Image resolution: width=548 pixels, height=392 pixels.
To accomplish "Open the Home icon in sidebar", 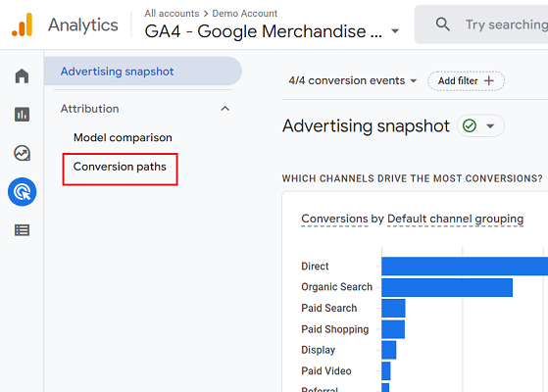I will (x=22, y=75).
